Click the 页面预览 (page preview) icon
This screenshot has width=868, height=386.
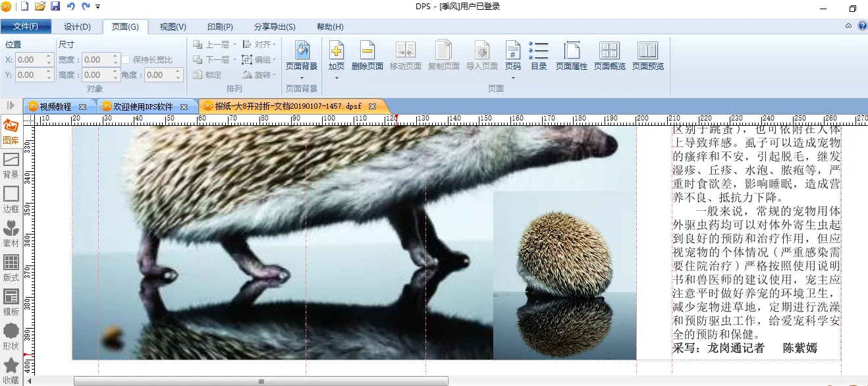click(x=647, y=50)
